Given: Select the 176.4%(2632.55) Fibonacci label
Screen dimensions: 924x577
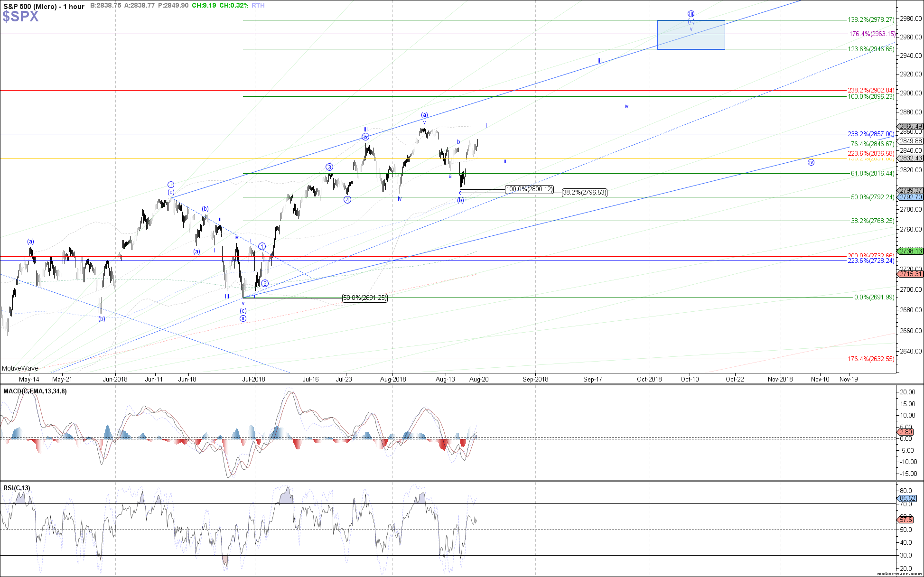Looking at the screenshot, I should tap(871, 359).
